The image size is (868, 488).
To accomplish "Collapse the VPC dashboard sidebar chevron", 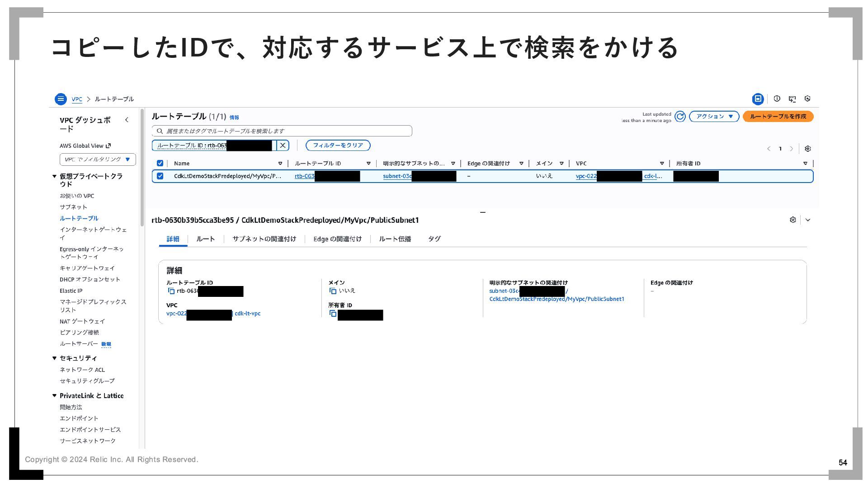I will (127, 120).
